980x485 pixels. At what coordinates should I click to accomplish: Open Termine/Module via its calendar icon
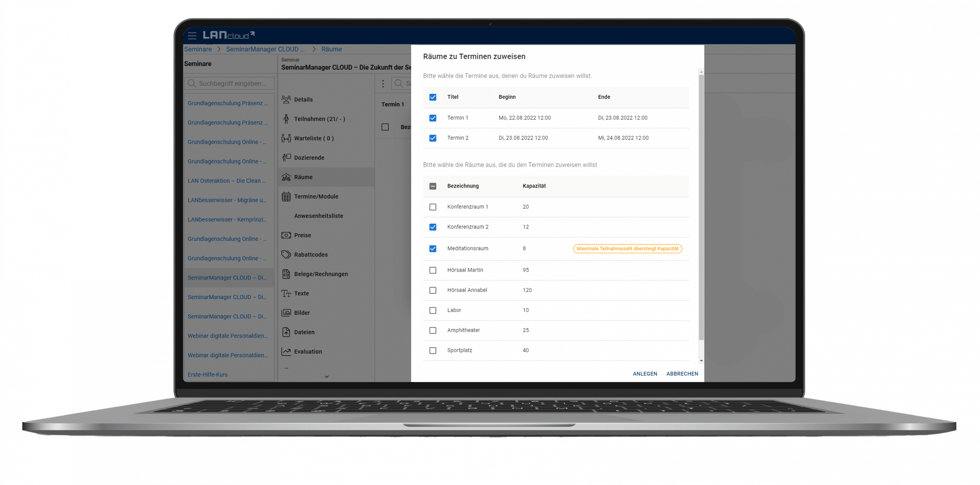[x=286, y=196]
